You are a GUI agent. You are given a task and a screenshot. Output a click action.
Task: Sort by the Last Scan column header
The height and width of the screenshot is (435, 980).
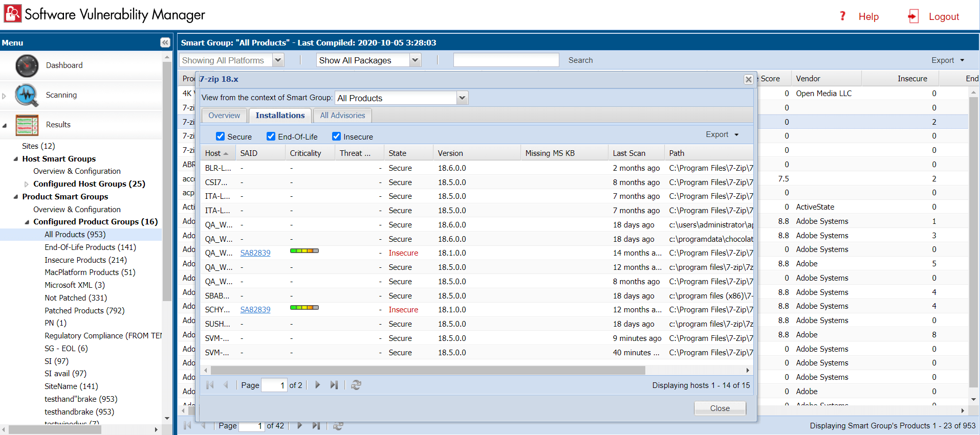(636, 153)
